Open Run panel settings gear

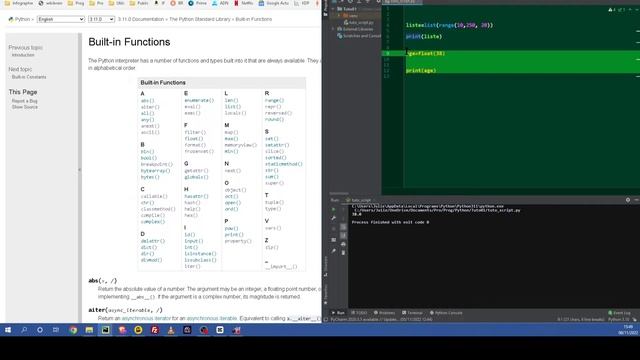tap(628, 200)
